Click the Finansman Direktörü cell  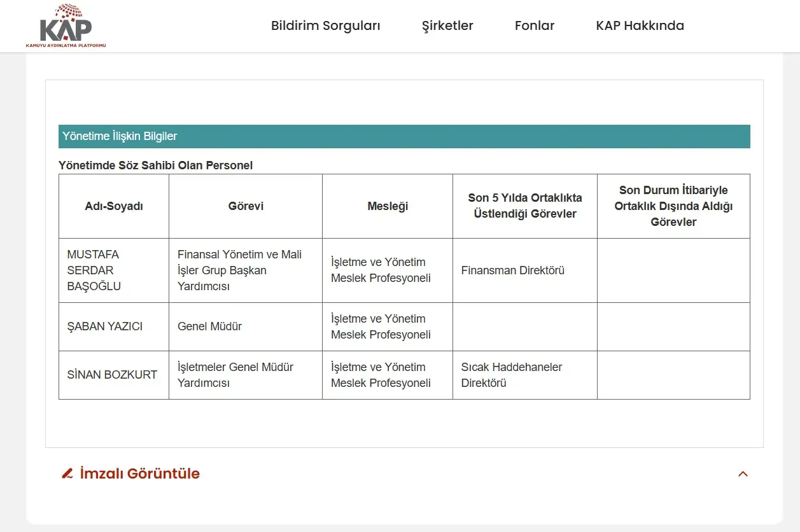525,270
